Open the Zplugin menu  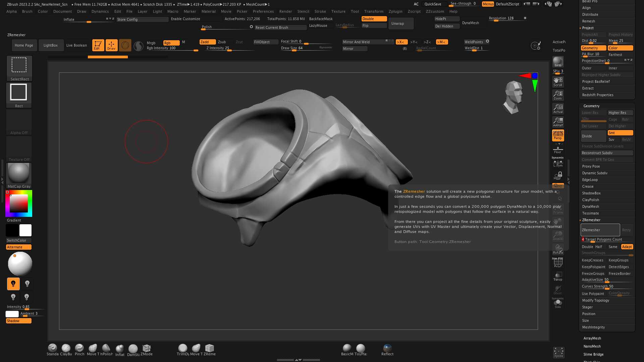click(395, 11)
